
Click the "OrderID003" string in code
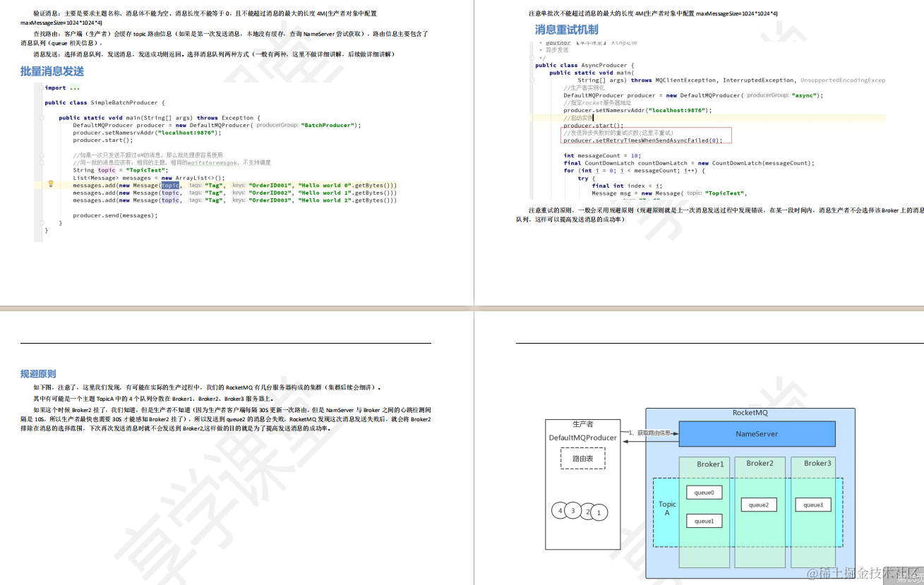pos(271,200)
